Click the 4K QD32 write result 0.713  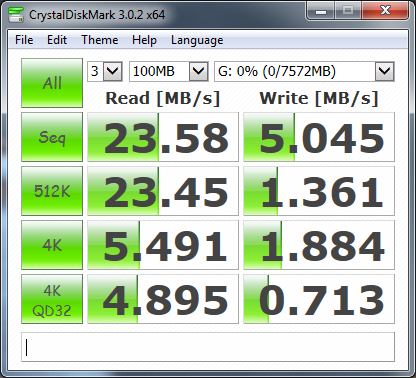click(x=319, y=299)
